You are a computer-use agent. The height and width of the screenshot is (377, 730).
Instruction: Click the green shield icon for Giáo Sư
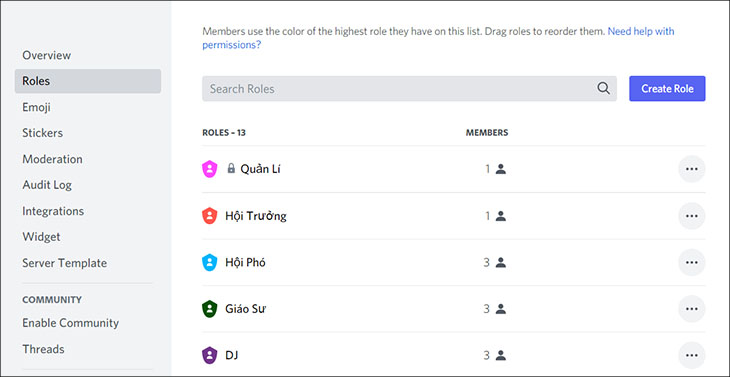[210, 309]
